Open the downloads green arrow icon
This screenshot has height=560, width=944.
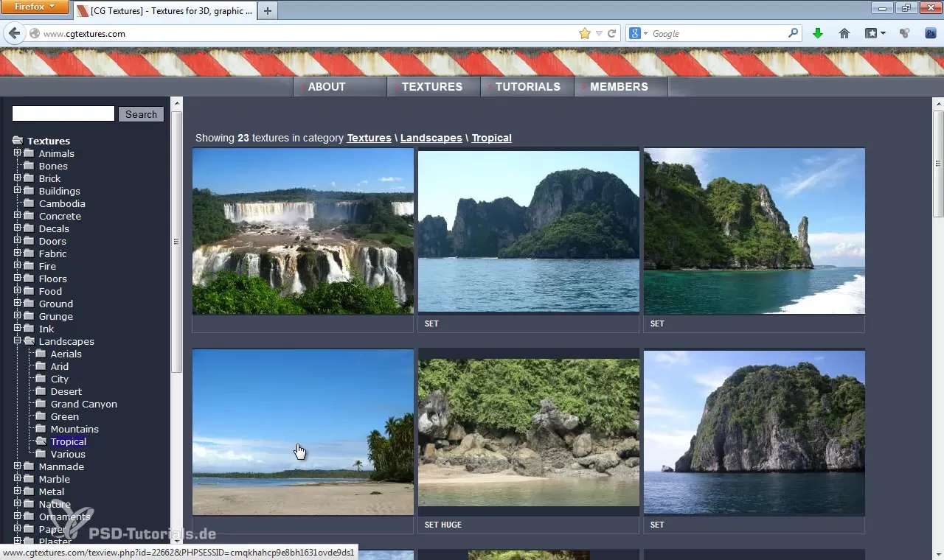817,33
